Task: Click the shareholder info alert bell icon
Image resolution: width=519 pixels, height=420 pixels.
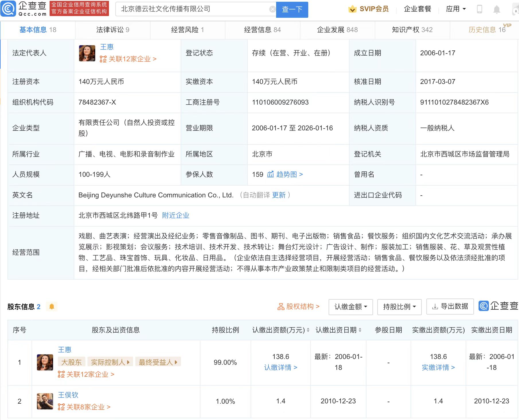Action: pos(52,307)
